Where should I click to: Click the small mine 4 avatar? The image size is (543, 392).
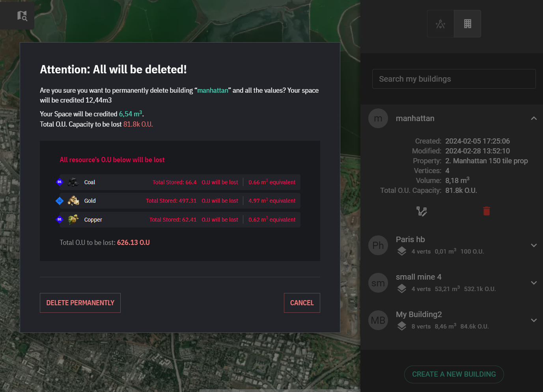point(378,283)
